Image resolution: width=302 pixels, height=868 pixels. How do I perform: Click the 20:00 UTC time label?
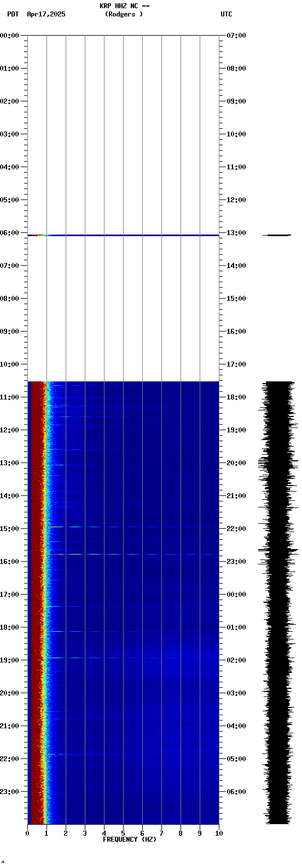[x=236, y=463]
